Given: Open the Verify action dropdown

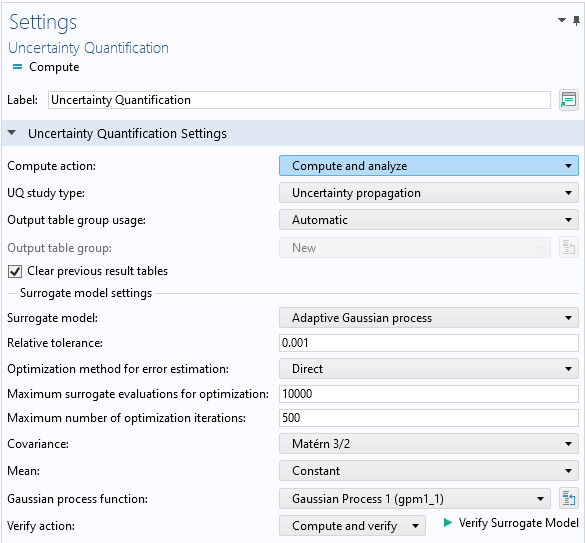Looking at the screenshot, I should [352, 526].
